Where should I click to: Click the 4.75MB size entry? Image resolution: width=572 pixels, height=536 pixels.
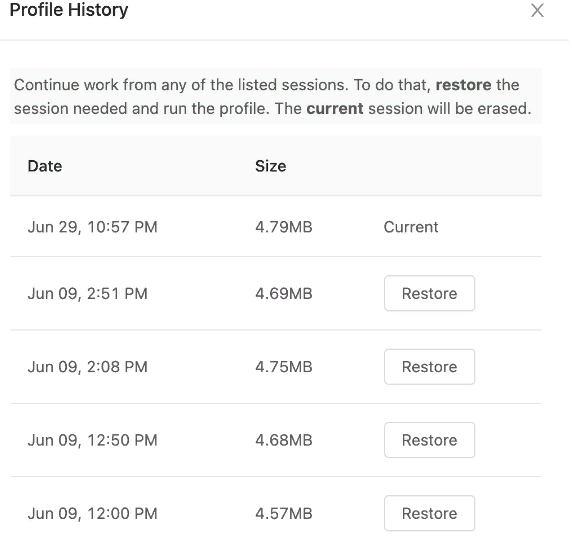tap(284, 367)
